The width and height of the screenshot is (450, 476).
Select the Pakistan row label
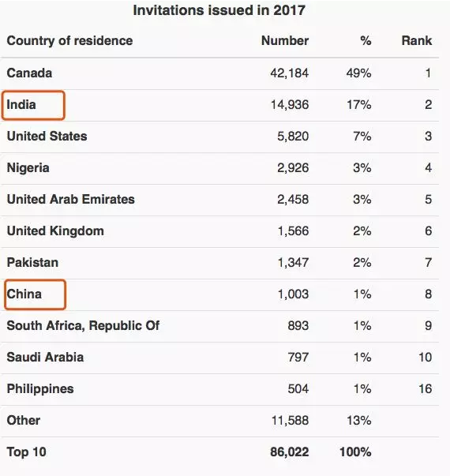(32, 263)
